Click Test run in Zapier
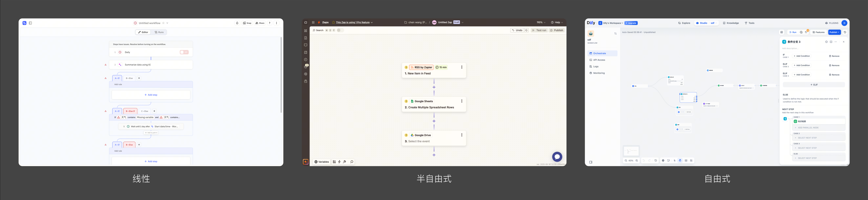868x200 pixels. pos(539,30)
